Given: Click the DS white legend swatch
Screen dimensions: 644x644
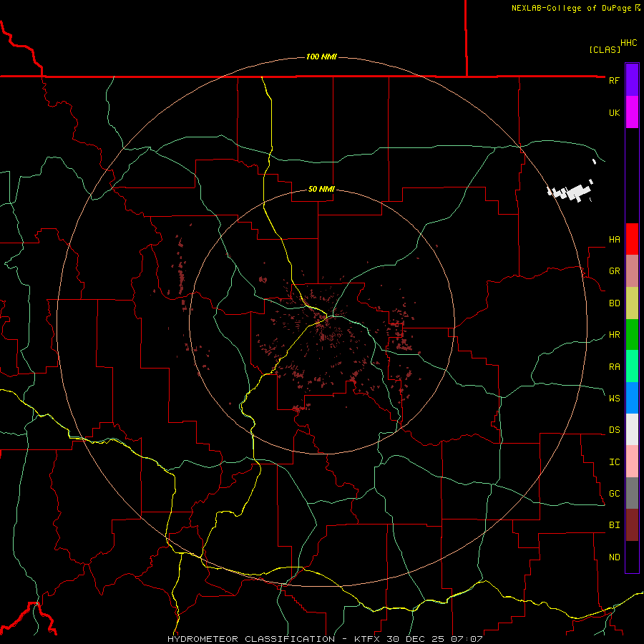Looking at the screenshot, I should (632, 429).
